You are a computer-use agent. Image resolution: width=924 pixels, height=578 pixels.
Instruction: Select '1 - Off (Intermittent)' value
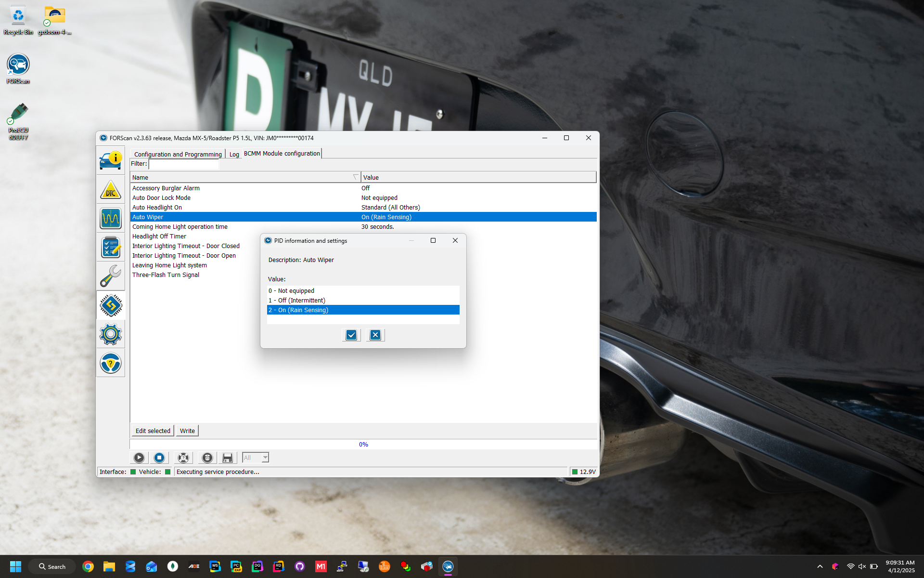(x=301, y=300)
